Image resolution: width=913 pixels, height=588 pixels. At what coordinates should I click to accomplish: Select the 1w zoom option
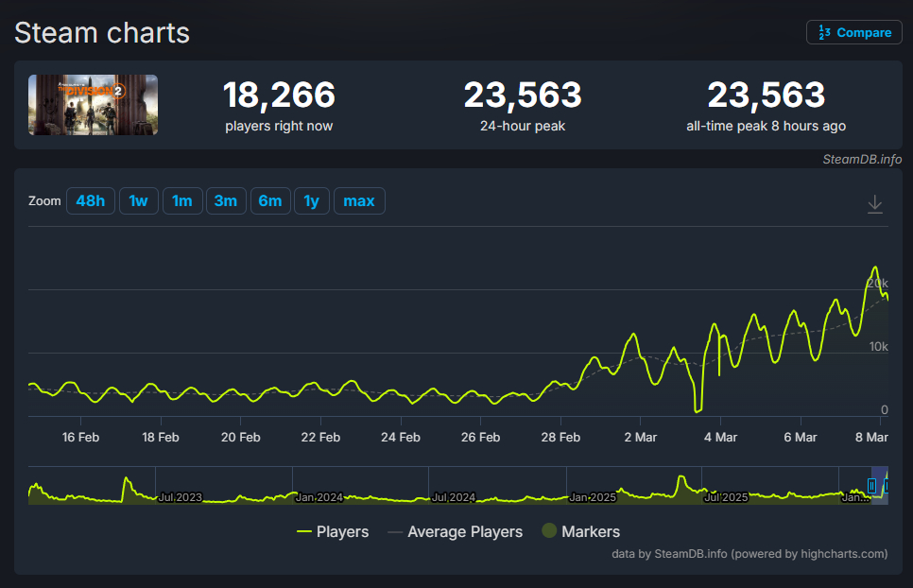pos(138,201)
